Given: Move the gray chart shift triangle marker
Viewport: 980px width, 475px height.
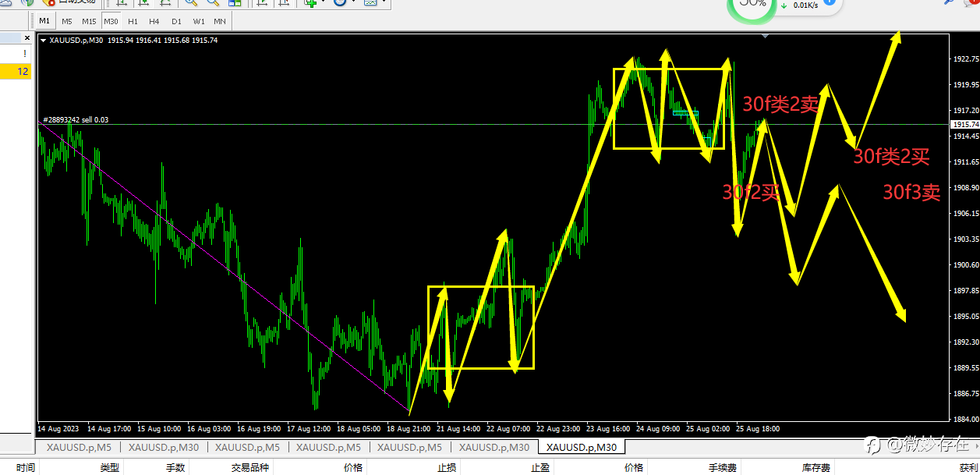Looking at the screenshot, I should coord(766,35).
